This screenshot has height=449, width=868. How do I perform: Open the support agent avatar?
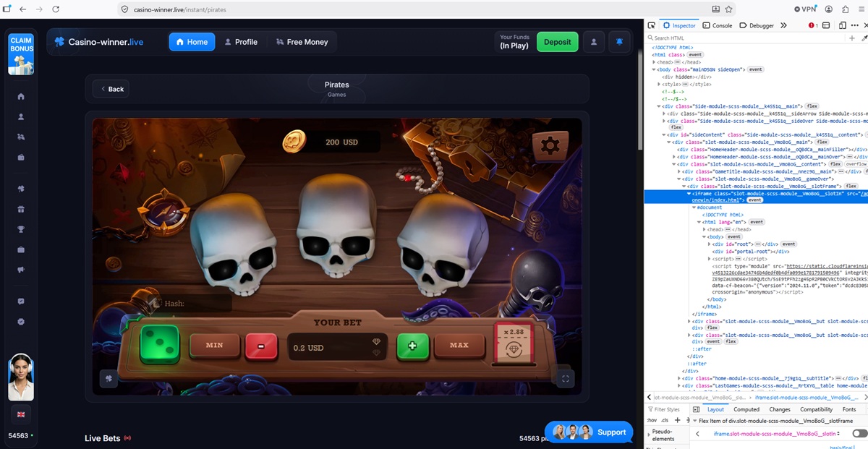[x=21, y=377]
